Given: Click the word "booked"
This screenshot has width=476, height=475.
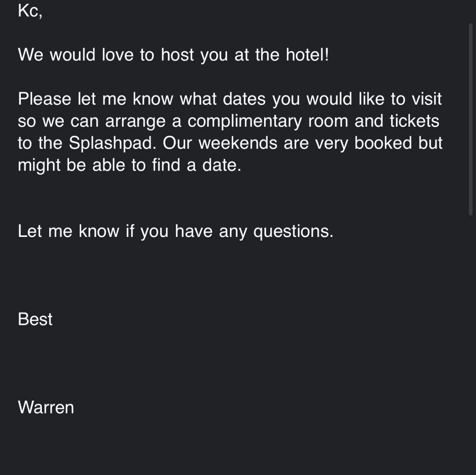Looking at the screenshot, I should click(x=383, y=143).
